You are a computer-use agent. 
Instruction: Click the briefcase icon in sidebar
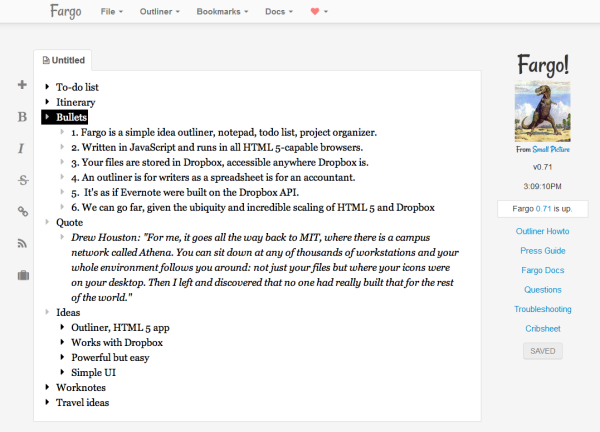click(x=22, y=275)
